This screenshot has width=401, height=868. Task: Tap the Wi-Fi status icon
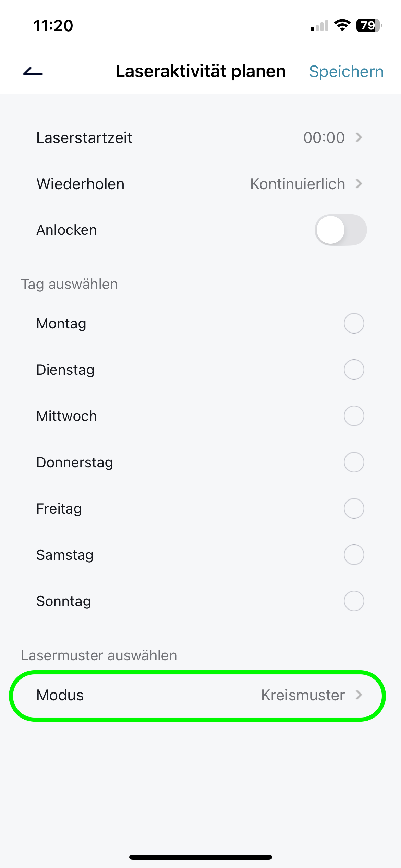pyautogui.click(x=342, y=25)
